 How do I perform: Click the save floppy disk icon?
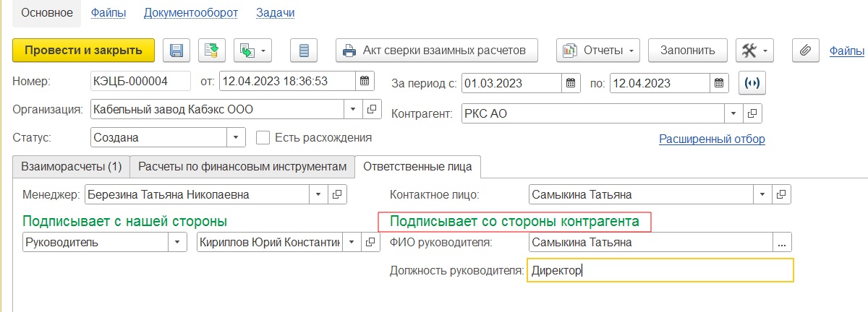click(176, 51)
